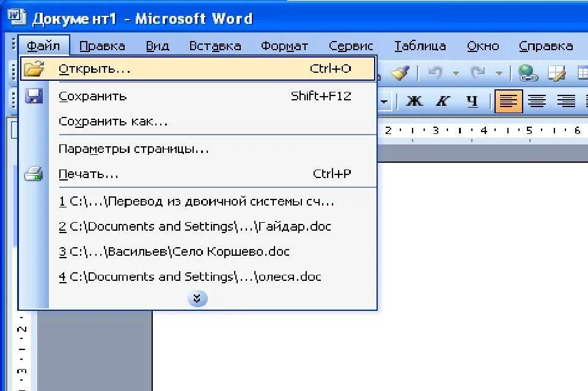The width and height of the screenshot is (588, 391).
Task: Click the Word document icon in title bar
Action: 17,17
